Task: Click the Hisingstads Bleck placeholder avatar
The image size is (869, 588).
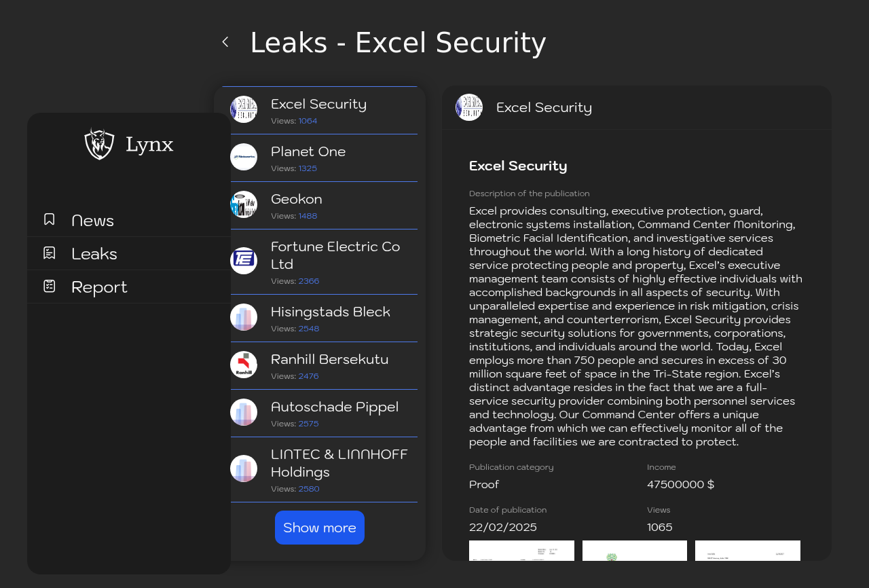Action: coord(244,317)
